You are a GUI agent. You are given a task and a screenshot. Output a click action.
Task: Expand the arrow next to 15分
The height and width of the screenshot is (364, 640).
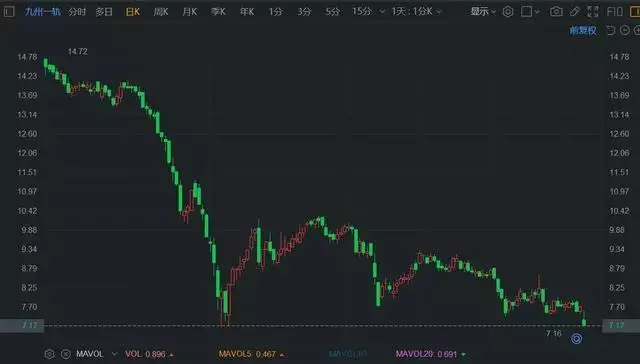coord(382,12)
